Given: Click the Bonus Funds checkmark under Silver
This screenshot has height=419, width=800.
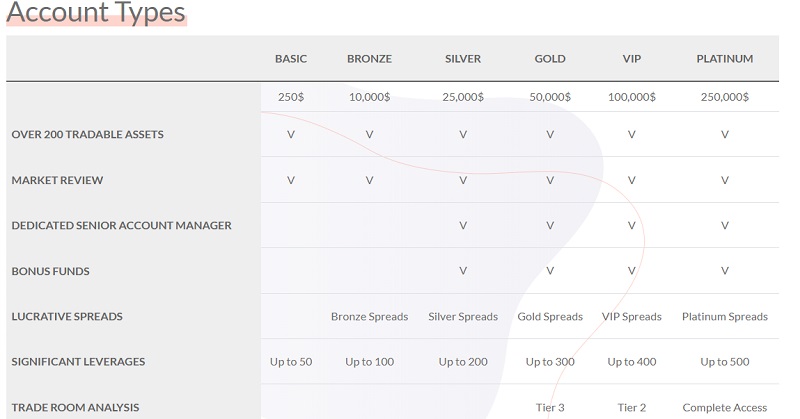Looking at the screenshot, I should coord(463,270).
